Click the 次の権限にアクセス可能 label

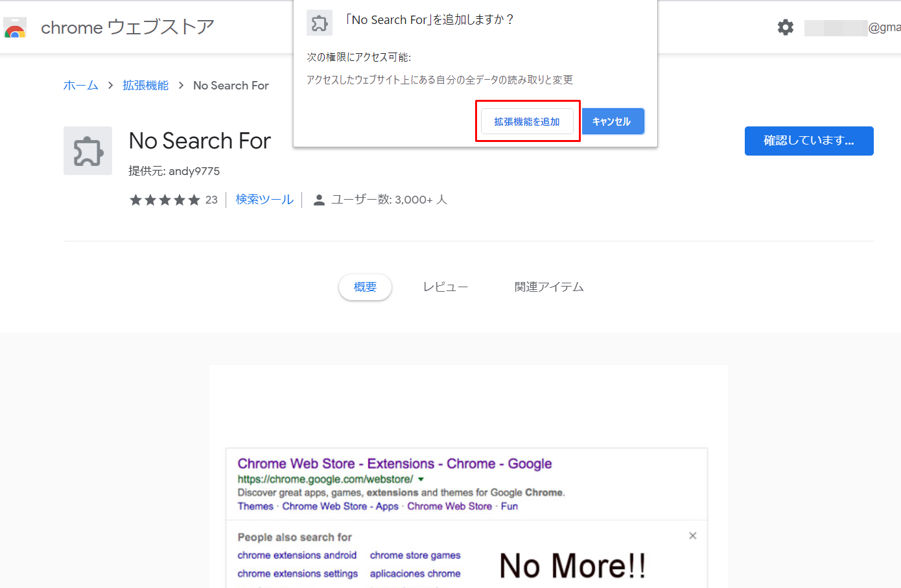pos(358,57)
